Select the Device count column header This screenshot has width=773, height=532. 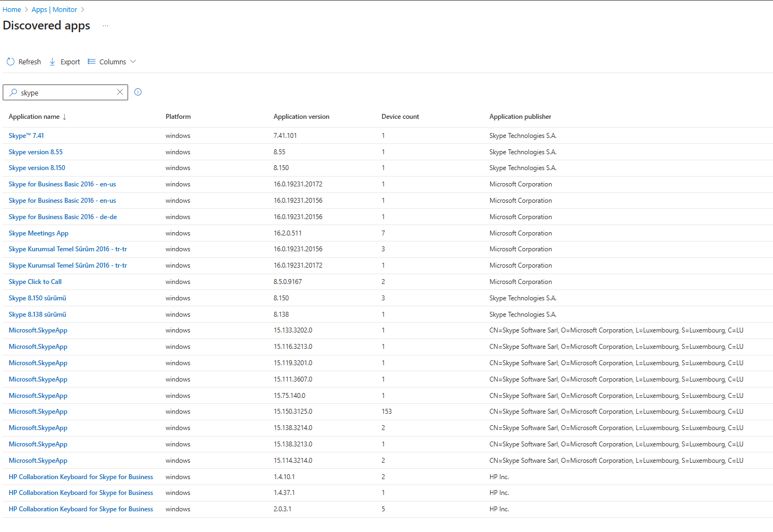click(x=400, y=117)
